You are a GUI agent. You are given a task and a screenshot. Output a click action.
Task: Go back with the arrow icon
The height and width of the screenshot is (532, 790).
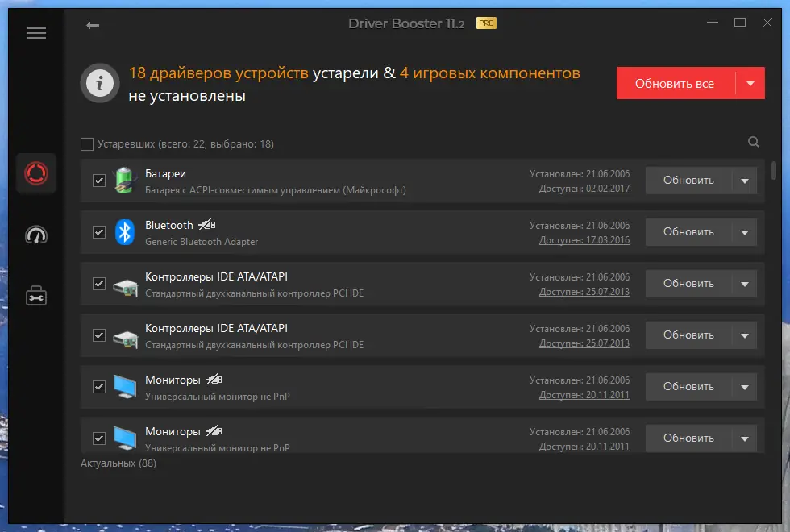pos(93,25)
